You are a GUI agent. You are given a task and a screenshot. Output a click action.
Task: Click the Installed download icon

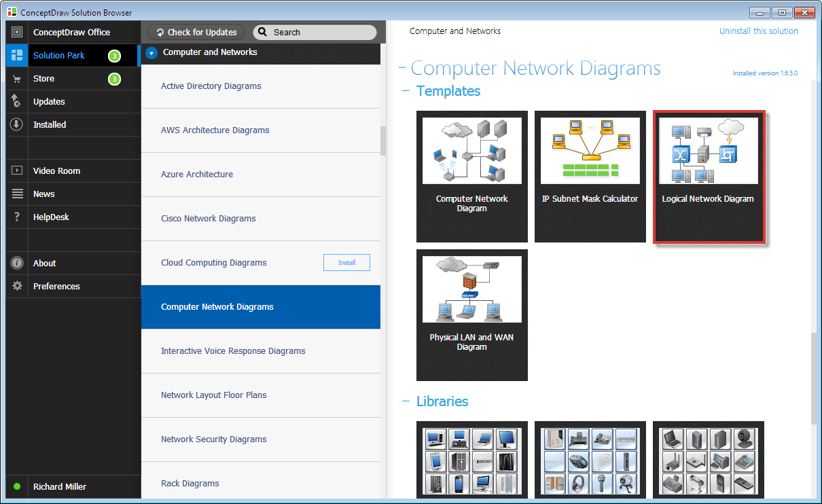click(x=17, y=124)
